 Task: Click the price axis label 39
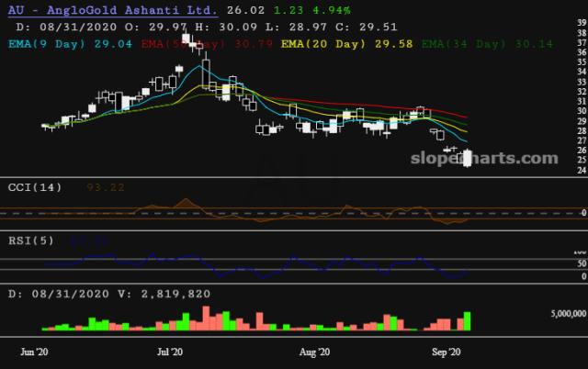582,23
